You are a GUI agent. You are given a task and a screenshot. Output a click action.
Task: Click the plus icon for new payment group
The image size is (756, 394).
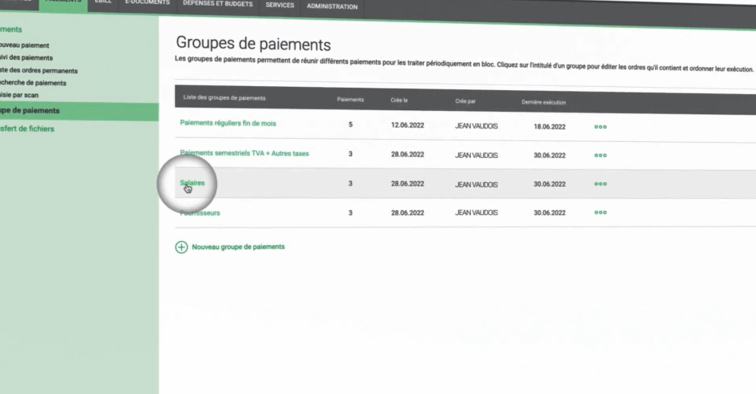click(181, 247)
